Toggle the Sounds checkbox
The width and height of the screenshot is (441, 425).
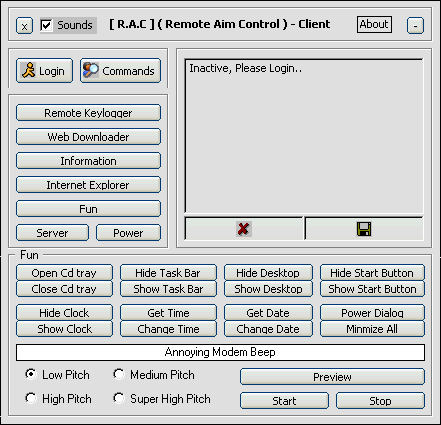[x=46, y=25]
